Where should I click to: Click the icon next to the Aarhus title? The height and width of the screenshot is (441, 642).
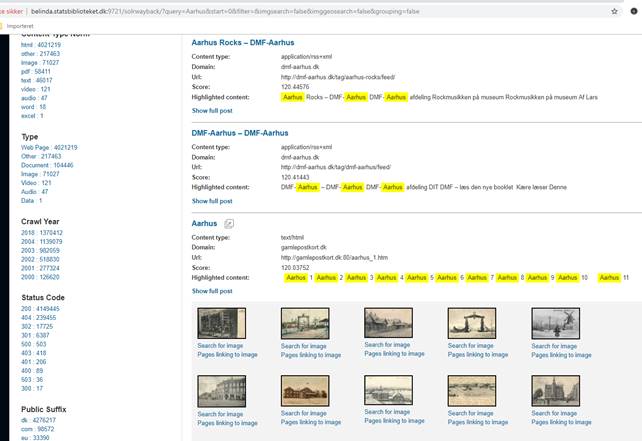coord(228,223)
